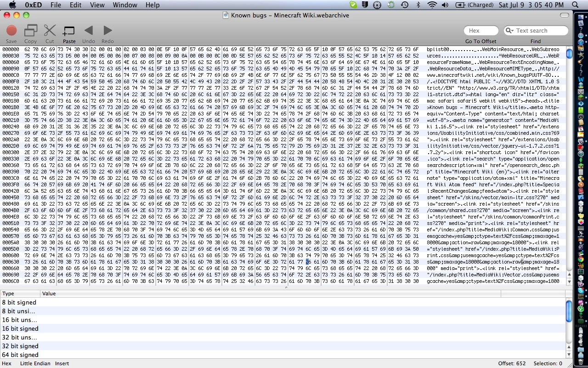Viewport: 588px width, 368px height.
Task: Select the '32 bit uns...' row
Action: coord(283,337)
